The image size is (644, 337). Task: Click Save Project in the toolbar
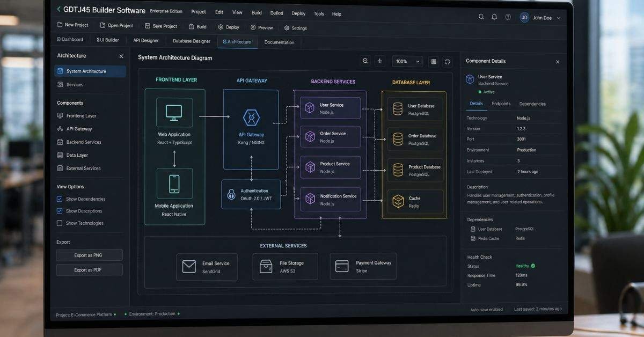(x=160, y=25)
